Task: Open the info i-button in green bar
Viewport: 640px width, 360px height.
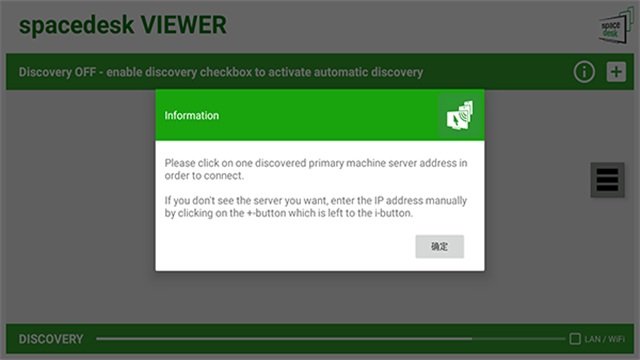Action: point(584,72)
